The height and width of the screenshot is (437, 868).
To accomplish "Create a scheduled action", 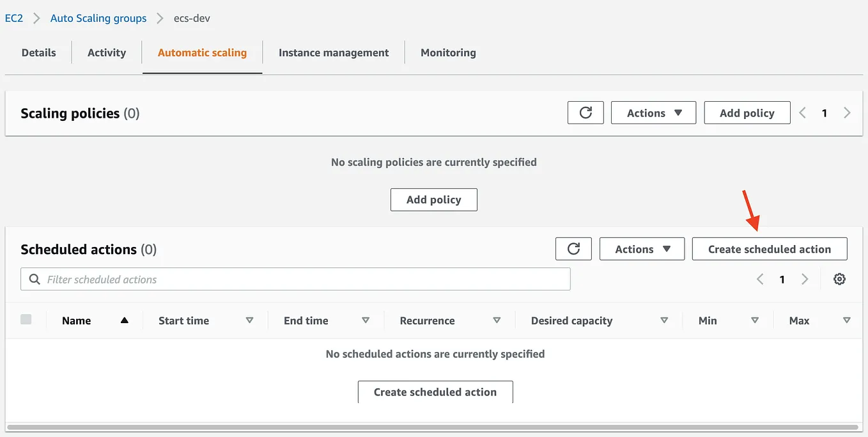I will (769, 249).
